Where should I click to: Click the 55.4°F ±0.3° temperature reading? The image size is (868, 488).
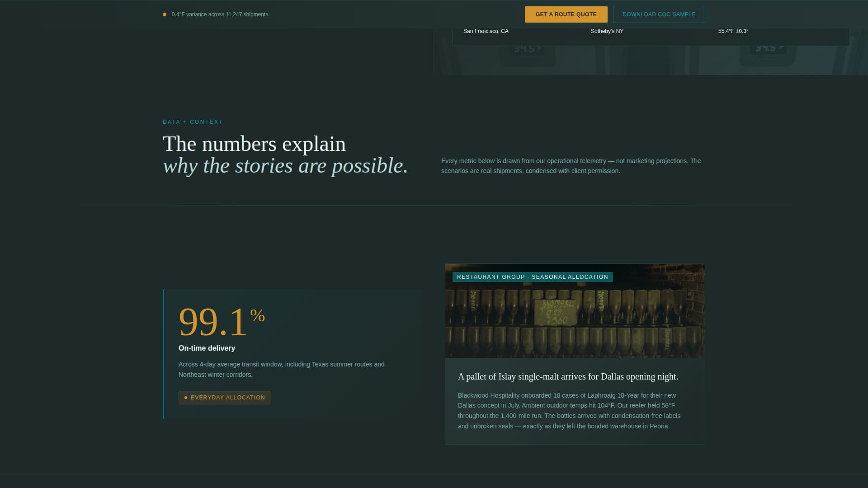733,31
